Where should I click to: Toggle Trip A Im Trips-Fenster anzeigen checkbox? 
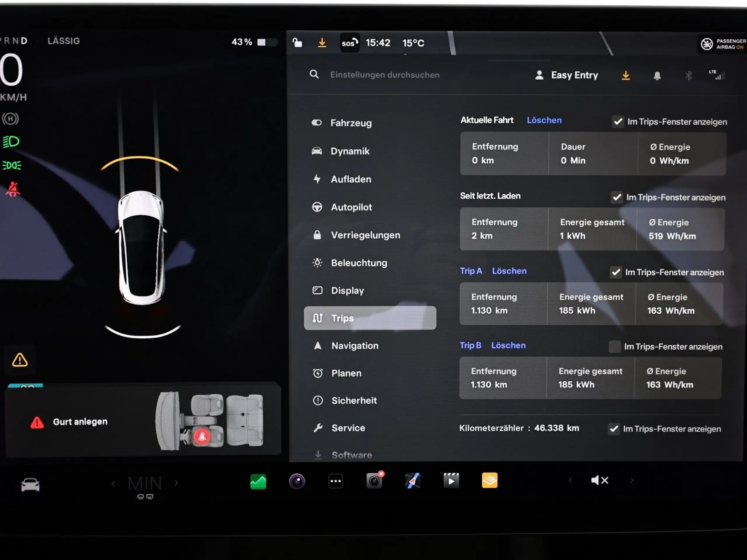(x=616, y=271)
